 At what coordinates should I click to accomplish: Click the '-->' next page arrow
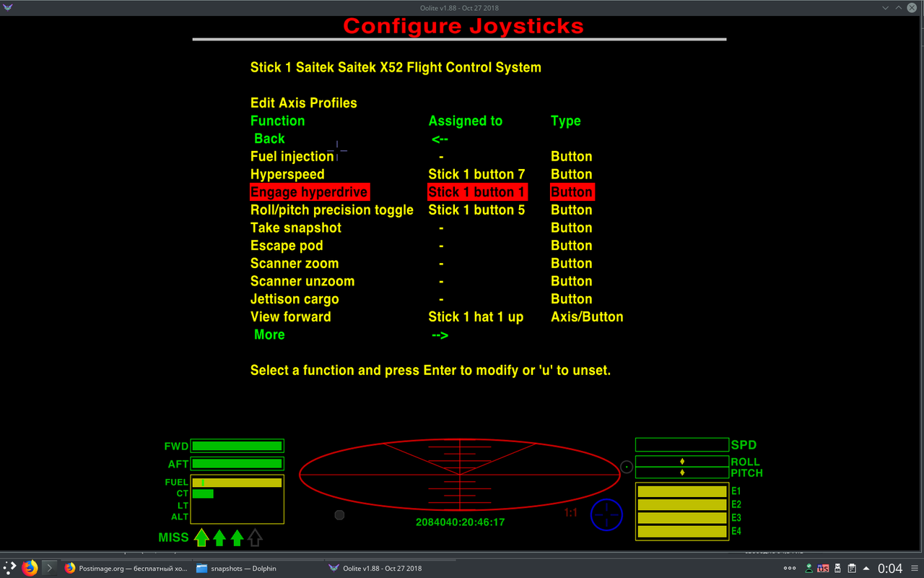coord(440,335)
